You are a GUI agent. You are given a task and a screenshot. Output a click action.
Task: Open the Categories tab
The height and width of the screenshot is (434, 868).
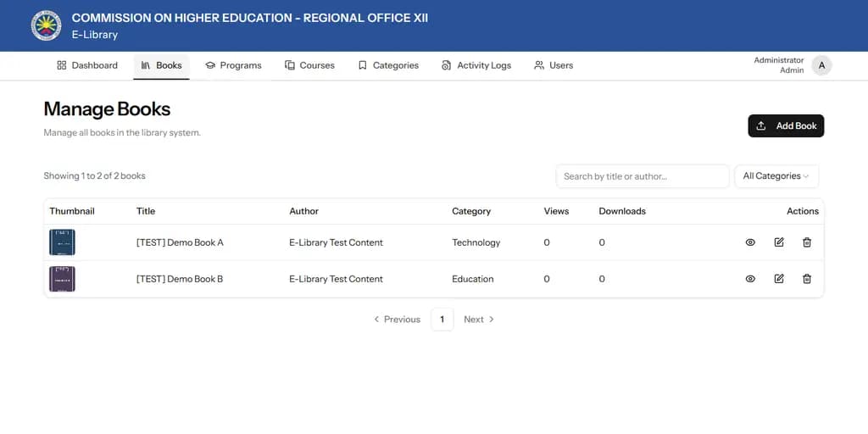(x=388, y=65)
